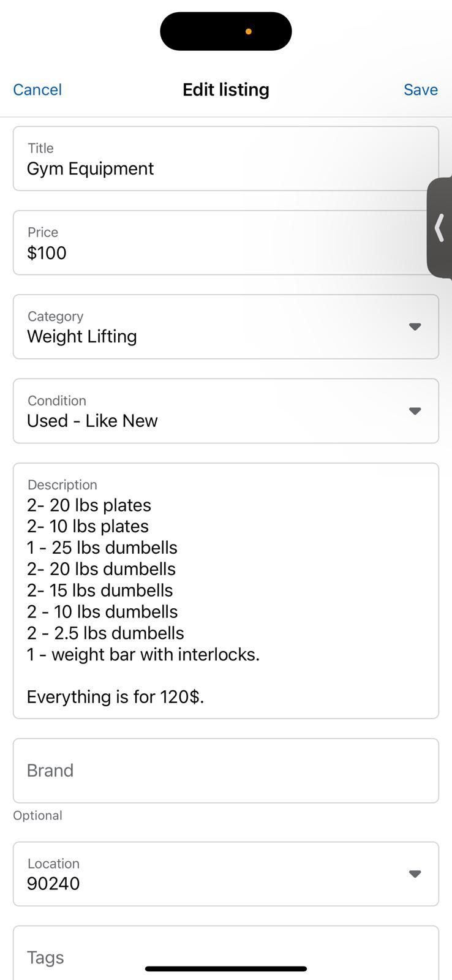
Task: Click the Location dropdown arrow icon
Action: [x=415, y=874]
